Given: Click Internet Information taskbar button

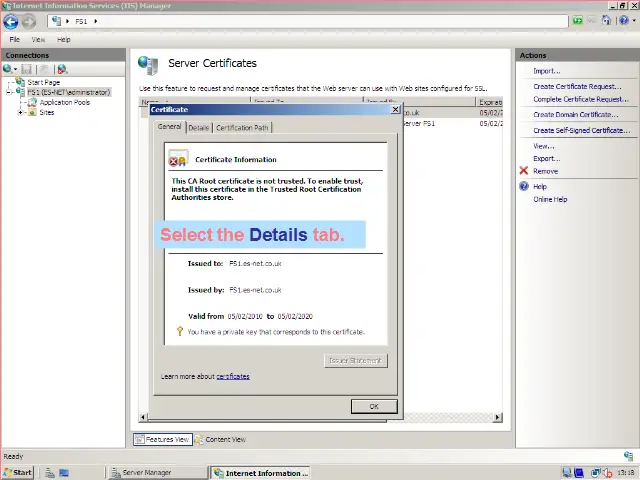Looking at the screenshot, I should (260, 473).
